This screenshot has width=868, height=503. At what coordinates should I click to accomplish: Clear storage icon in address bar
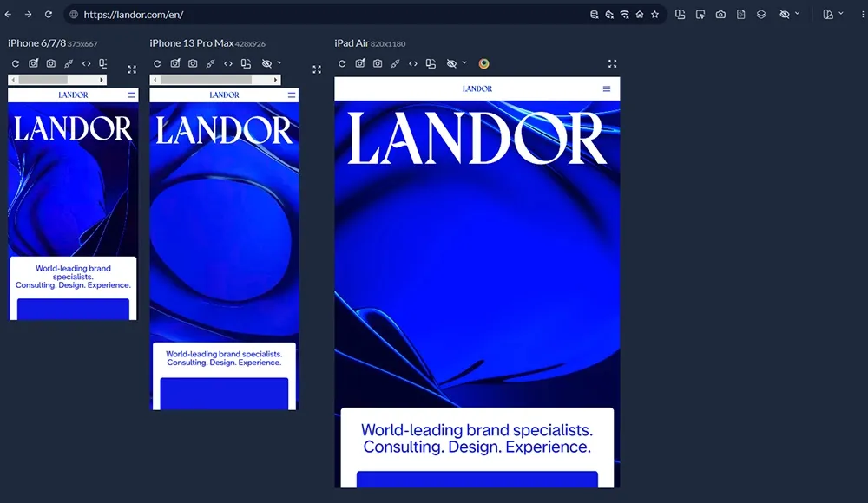pyautogui.click(x=594, y=15)
